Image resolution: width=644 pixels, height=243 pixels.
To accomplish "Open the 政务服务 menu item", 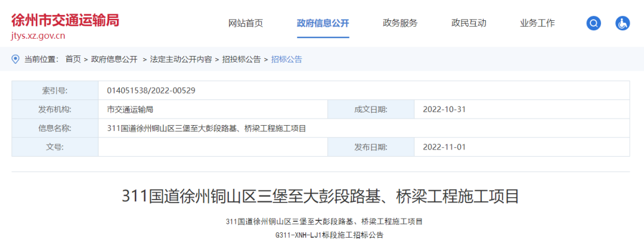I will click(x=400, y=23).
